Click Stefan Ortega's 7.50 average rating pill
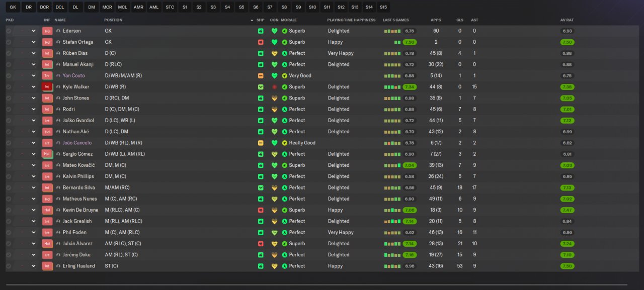The height and width of the screenshot is (290, 644). 568,42
